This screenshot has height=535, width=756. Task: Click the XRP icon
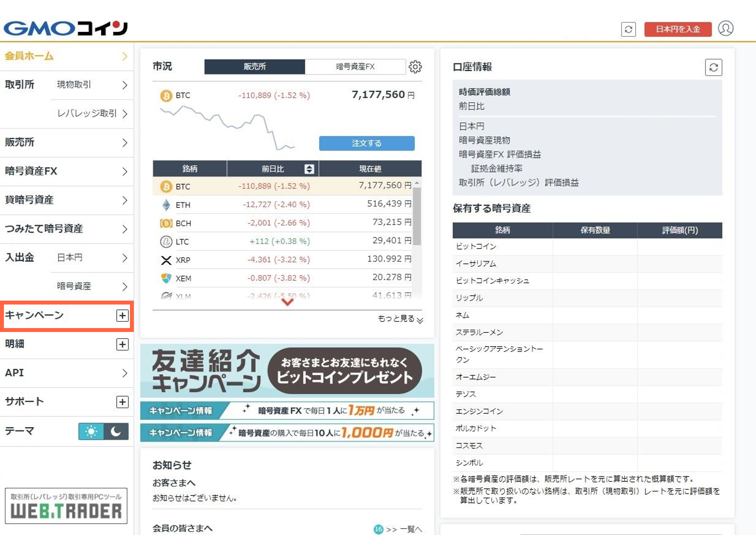(166, 260)
